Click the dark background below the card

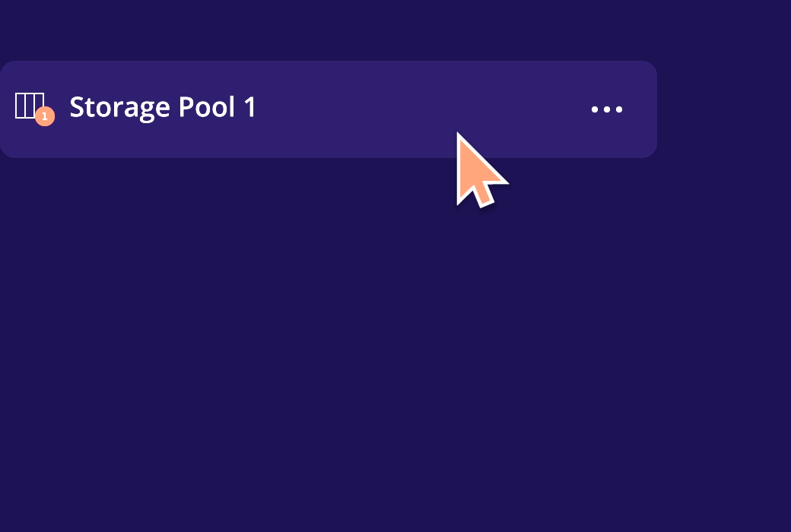pos(303,353)
